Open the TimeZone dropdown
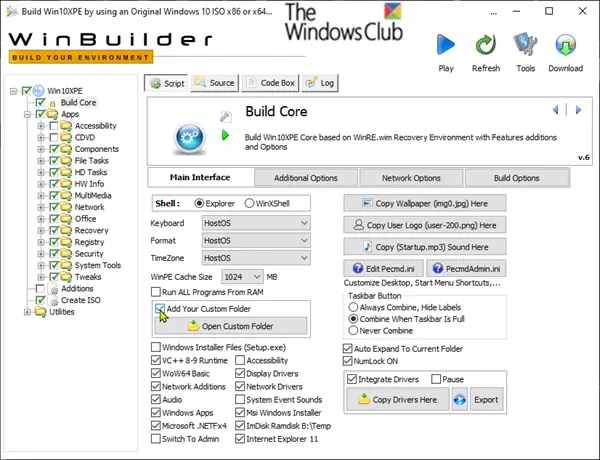600x460 pixels. tap(256, 258)
